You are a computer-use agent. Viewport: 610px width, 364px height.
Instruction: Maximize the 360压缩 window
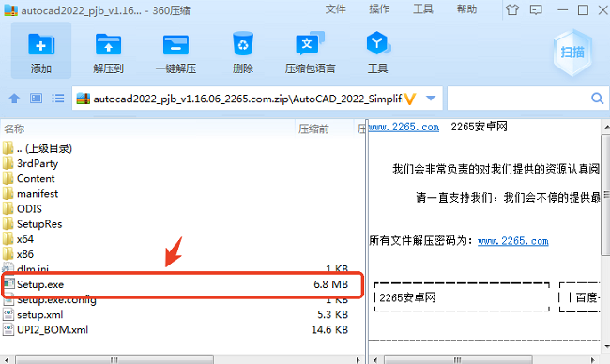pos(583,9)
